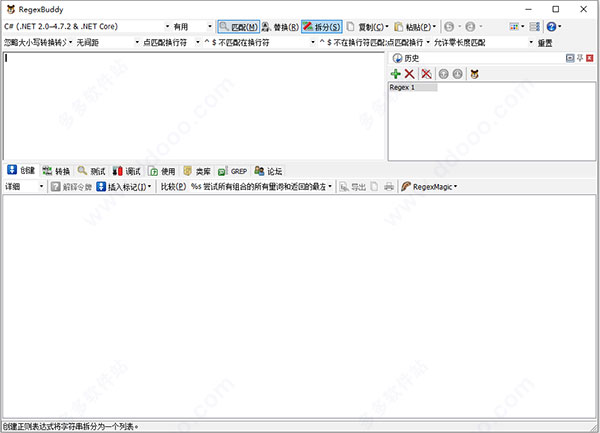Switch to the 使用 Use tab
This screenshot has height=433, width=600.
coord(161,171)
